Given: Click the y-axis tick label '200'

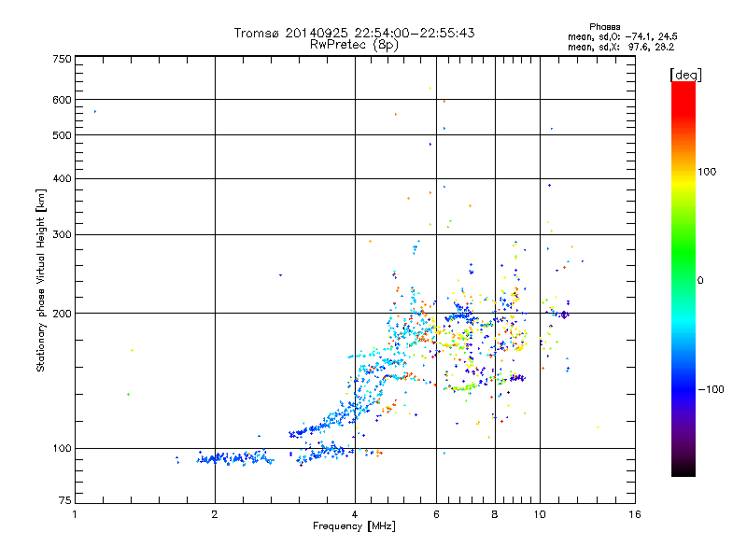Looking at the screenshot, I should [62, 314].
